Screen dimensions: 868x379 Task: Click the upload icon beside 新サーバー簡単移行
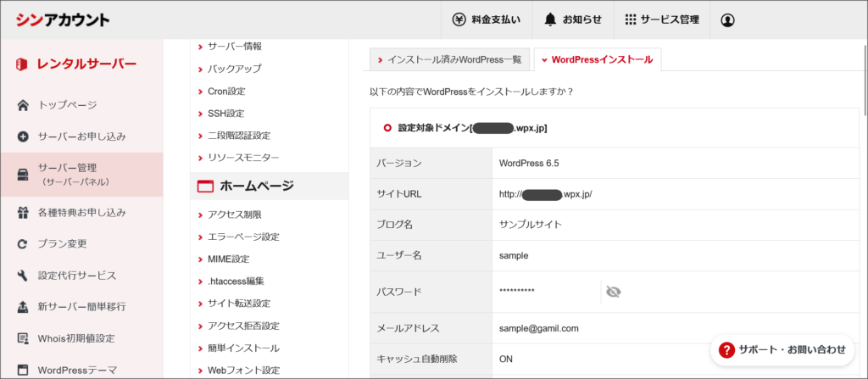(23, 306)
